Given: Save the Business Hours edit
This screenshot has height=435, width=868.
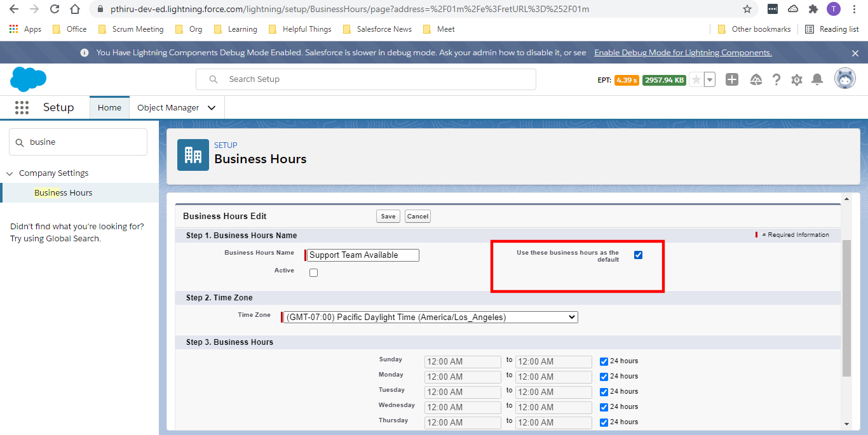Looking at the screenshot, I should (388, 216).
